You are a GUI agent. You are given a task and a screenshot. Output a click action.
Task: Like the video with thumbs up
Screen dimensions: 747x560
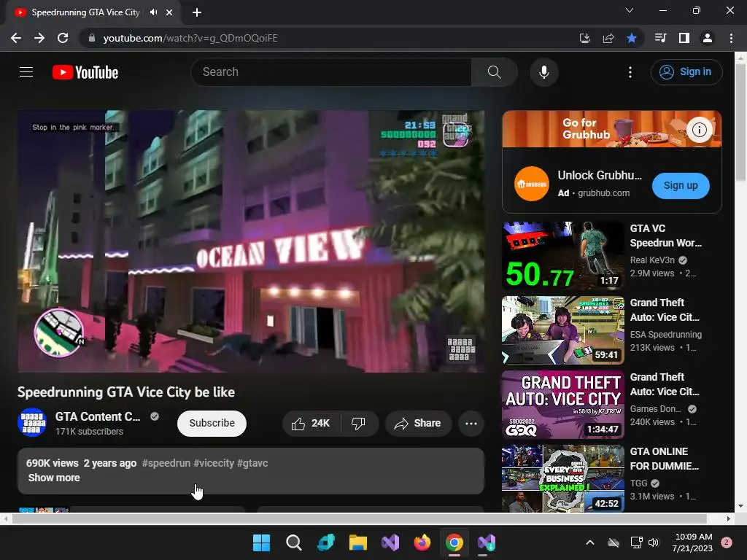311,424
